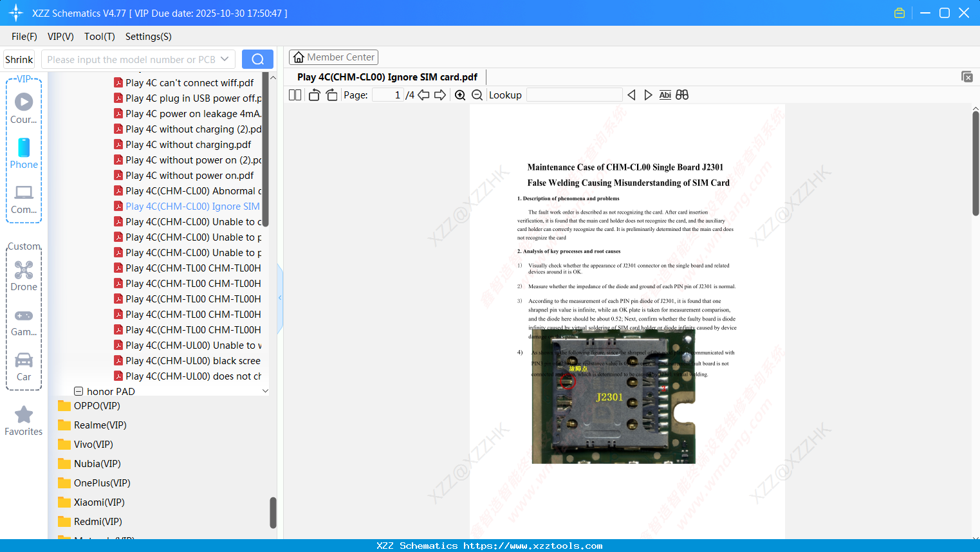Jump to previous lookup result

tap(631, 95)
